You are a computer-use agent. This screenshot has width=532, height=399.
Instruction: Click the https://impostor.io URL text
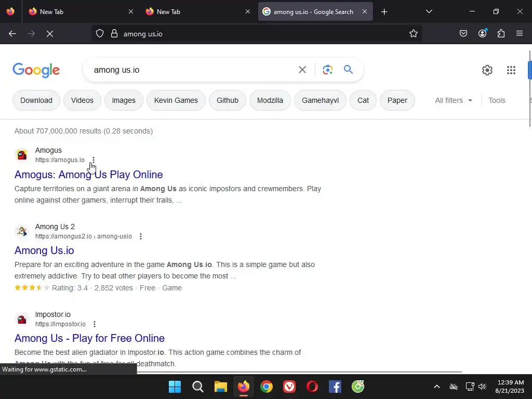tap(60, 324)
